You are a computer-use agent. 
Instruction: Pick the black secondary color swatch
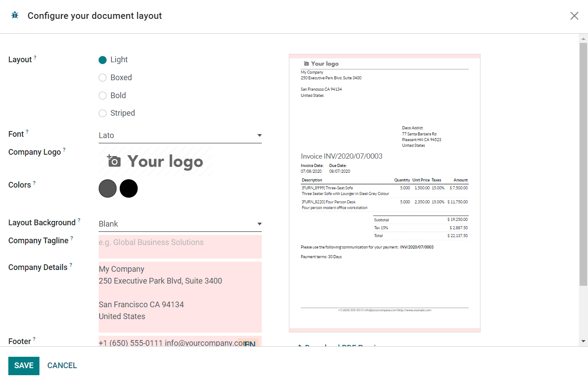[129, 188]
